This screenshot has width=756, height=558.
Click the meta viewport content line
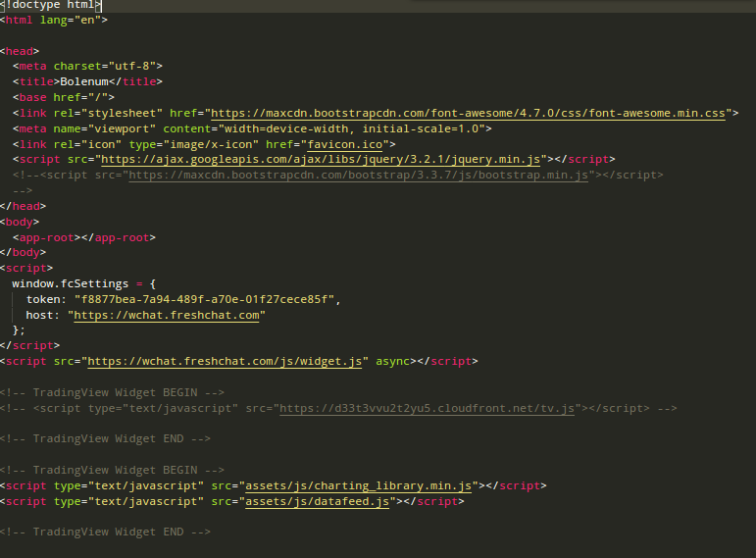pyautogui.click(x=252, y=128)
